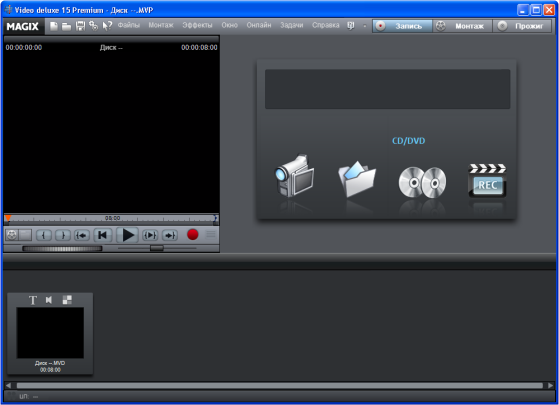Image resolution: width=559 pixels, height=405 pixels.
Task: Switch to the Прожиг tab
Action: pyautogui.click(x=522, y=26)
